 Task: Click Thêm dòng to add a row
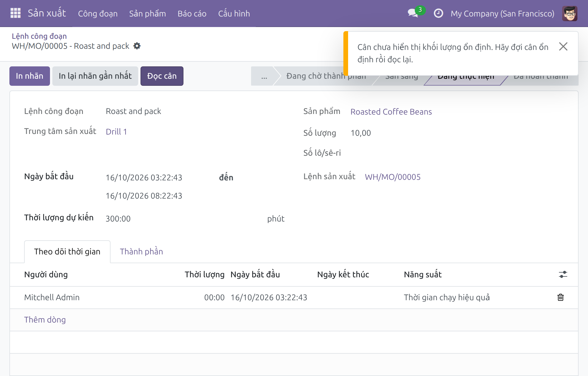pyautogui.click(x=45, y=320)
